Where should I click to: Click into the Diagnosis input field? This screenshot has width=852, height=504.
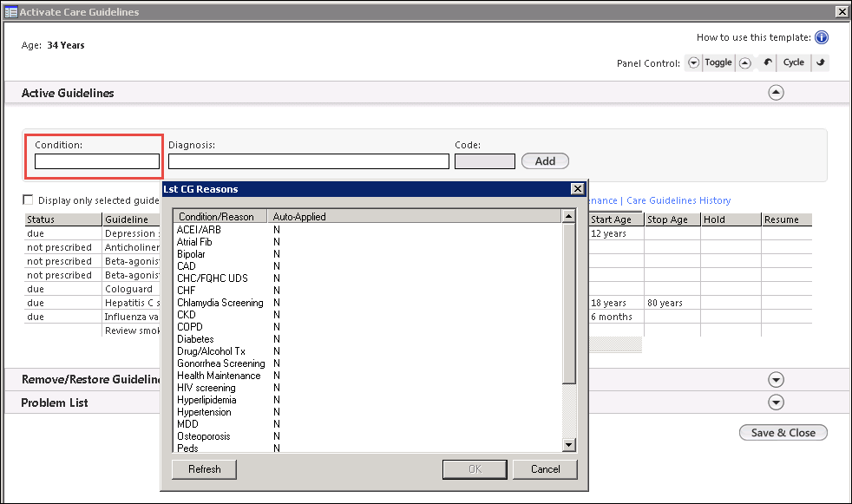[308, 161]
